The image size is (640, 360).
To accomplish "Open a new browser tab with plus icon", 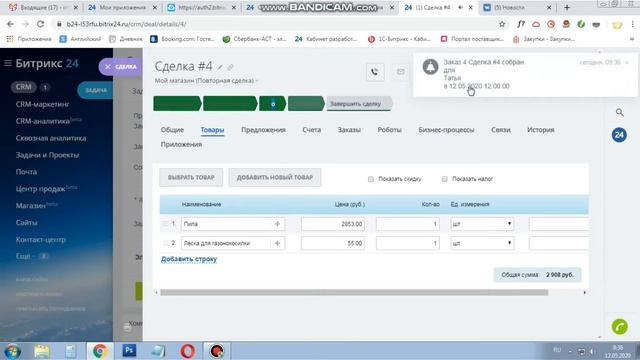I will [x=567, y=7].
